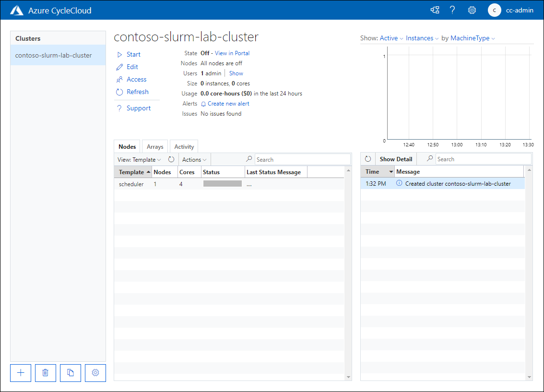The image size is (544, 392).
Task: Expand the Actions dropdown menu
Action: [194, 159]
